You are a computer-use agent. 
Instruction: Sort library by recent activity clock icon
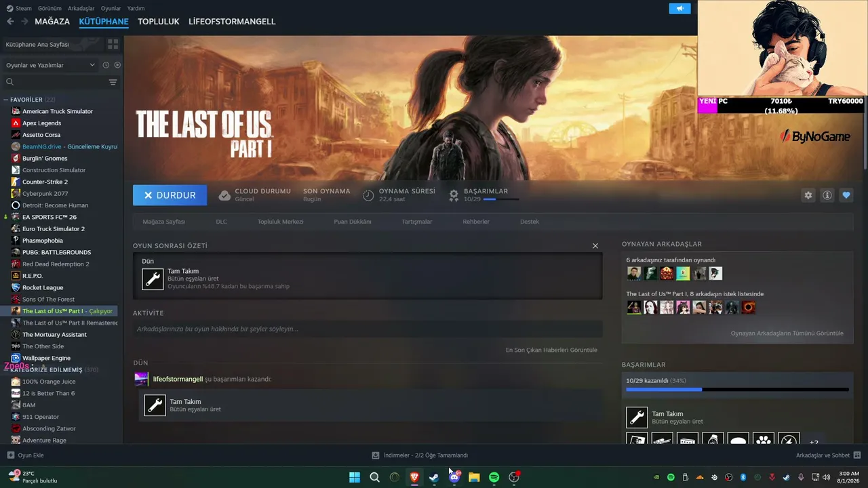click(x=106, y=65)
